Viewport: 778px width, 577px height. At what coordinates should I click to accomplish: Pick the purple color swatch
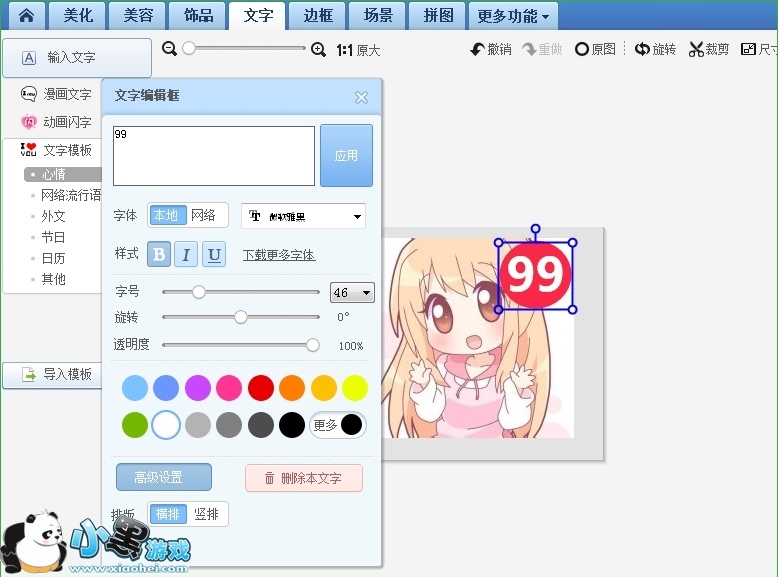(x=198, y=387)
